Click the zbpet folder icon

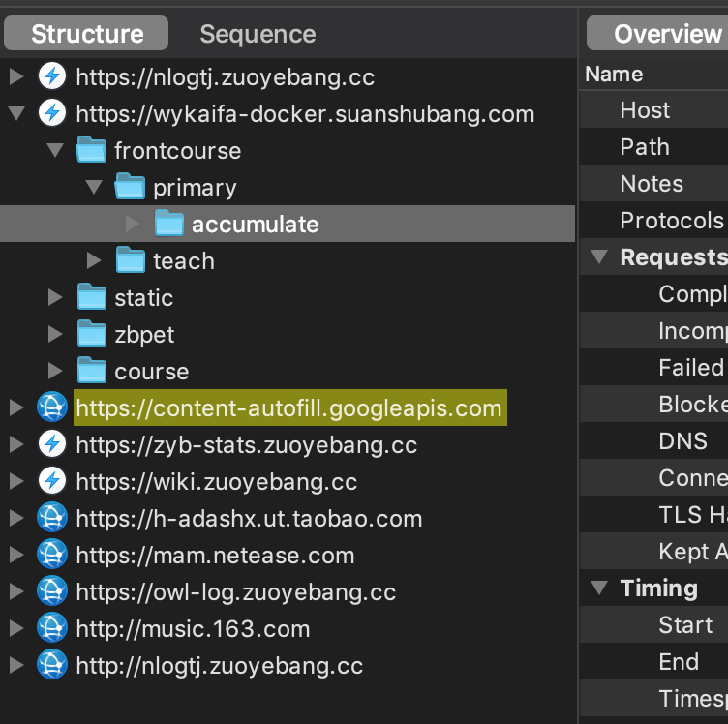pyautogui.click(x=91, y=334)
